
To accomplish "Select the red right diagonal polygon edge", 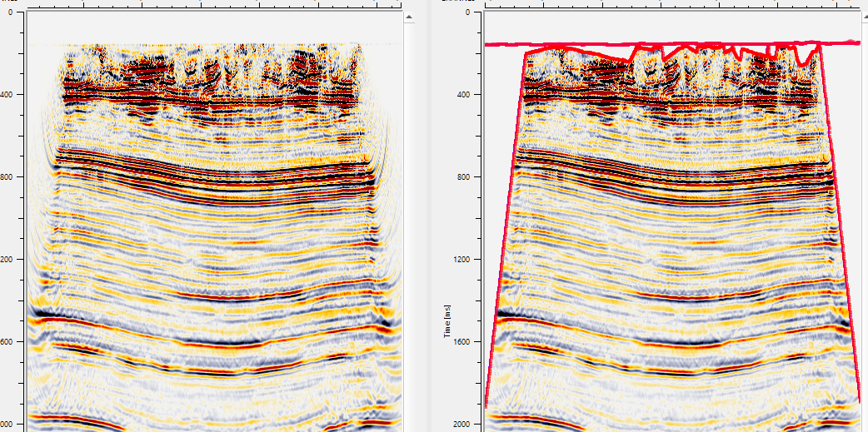I will coord(840,225).
